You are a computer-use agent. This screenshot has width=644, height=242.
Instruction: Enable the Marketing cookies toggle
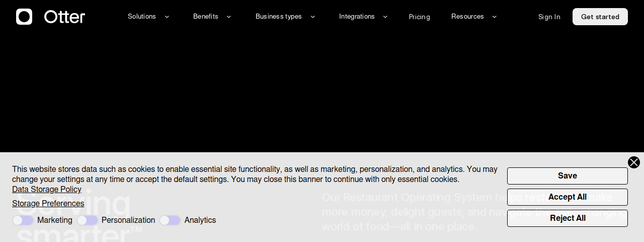[23, 220]
